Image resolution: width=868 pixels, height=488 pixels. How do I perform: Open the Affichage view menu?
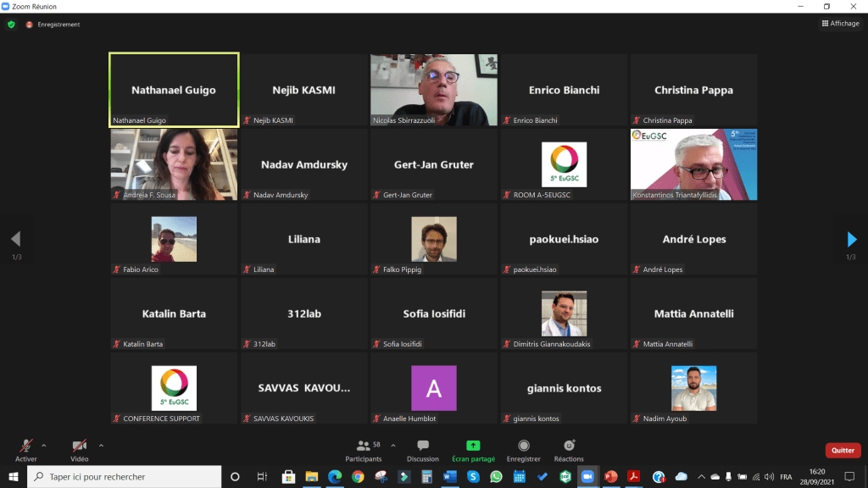pyautogui.click(x=840, y=24)
